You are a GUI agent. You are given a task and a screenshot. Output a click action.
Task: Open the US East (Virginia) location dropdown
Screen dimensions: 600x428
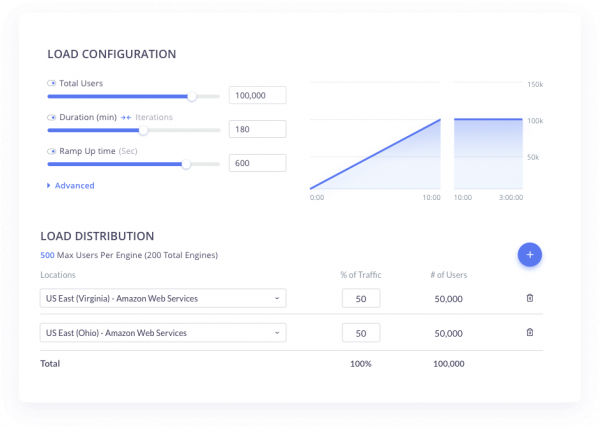point(163,298)
